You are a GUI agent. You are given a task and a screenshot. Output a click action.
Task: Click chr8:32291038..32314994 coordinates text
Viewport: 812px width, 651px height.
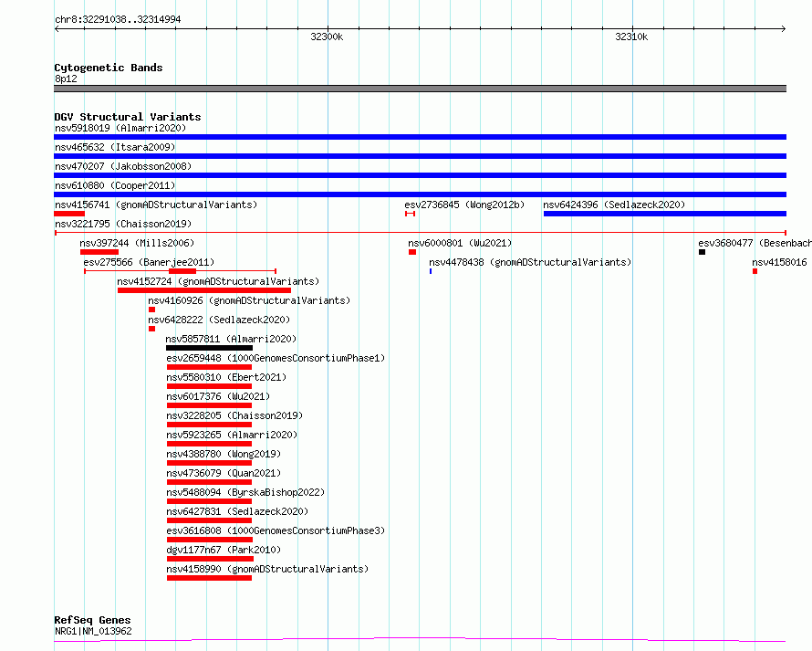tap(118, 20)
